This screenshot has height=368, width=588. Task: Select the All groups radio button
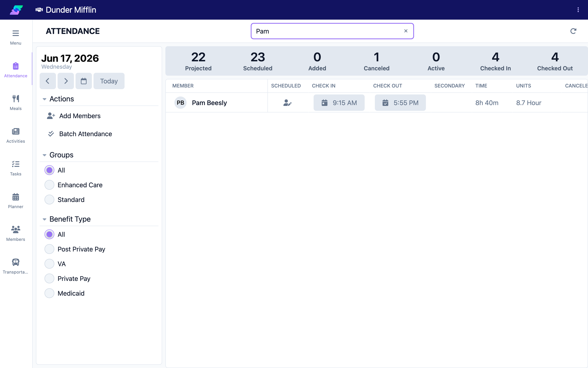[x=49, y=170]
